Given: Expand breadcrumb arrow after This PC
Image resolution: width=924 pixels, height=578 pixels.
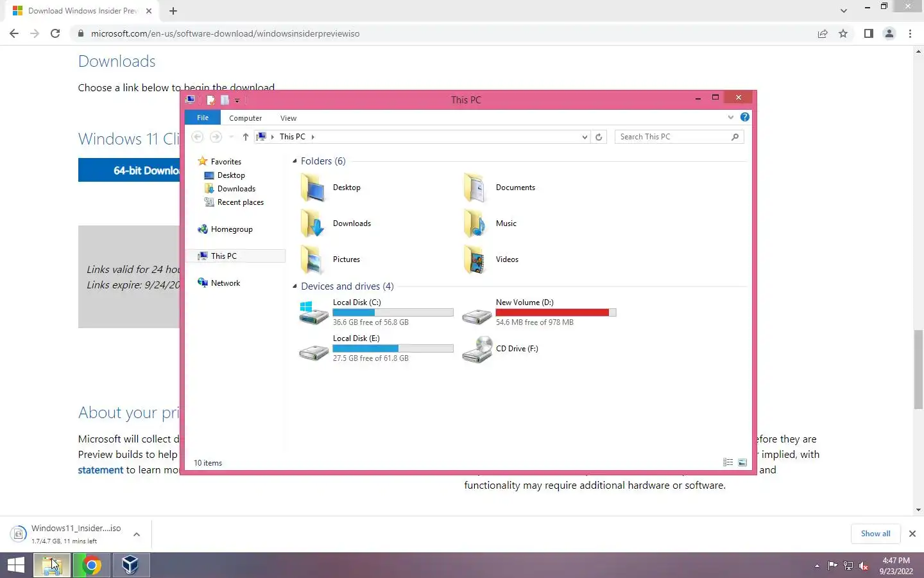Looking at the screenshot, I should (312, 137).
